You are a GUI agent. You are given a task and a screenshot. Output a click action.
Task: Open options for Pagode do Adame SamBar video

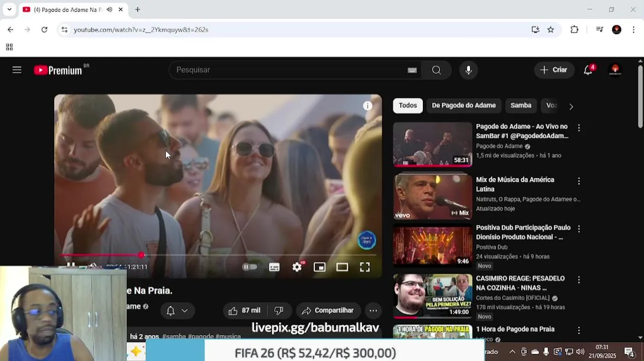[579, 128]
